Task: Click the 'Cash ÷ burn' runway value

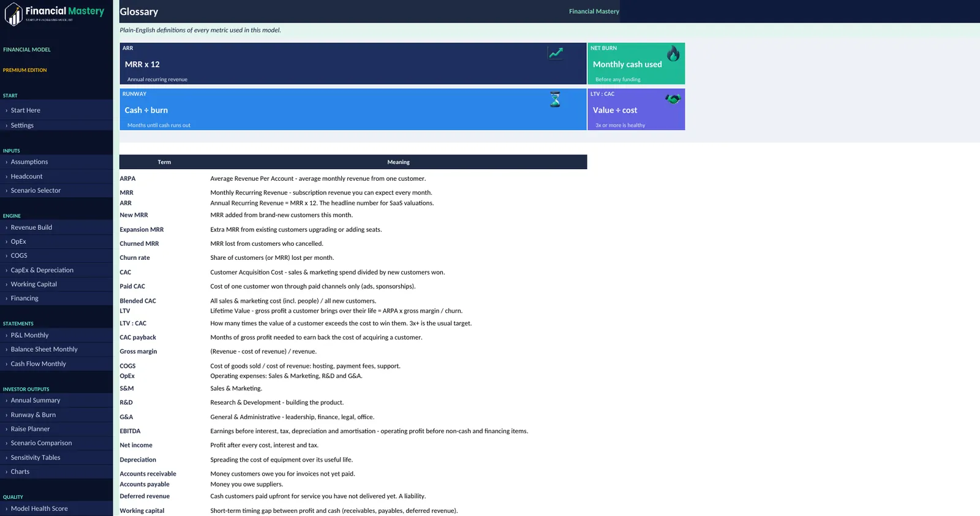Action: pos(146,110)
